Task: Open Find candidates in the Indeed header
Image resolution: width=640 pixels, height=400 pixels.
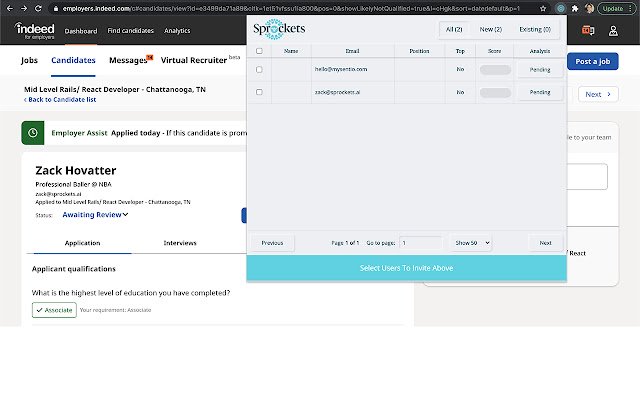Action: (131, 31)
